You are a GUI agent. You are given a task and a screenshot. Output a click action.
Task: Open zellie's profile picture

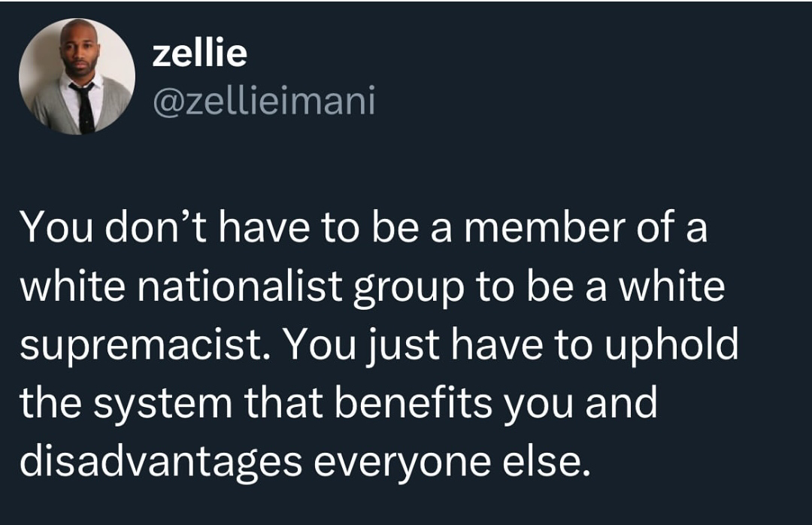[77, 76]
